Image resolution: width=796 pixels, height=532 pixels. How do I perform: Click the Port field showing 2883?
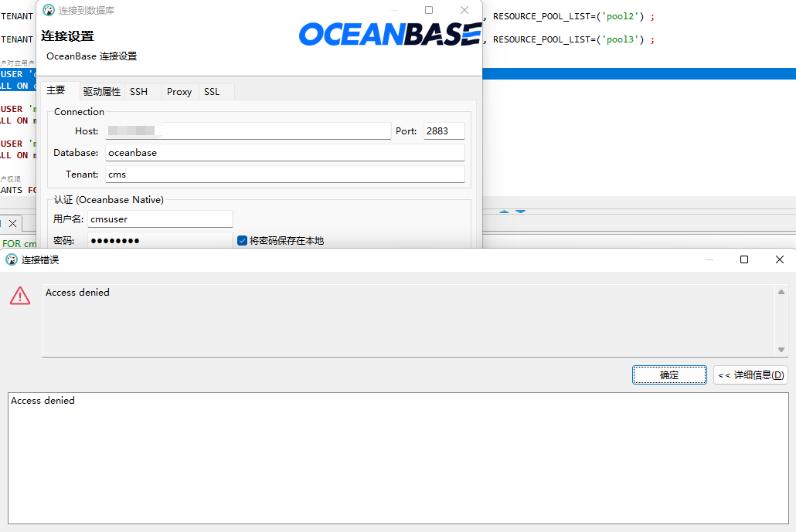[x=444, y=130]
